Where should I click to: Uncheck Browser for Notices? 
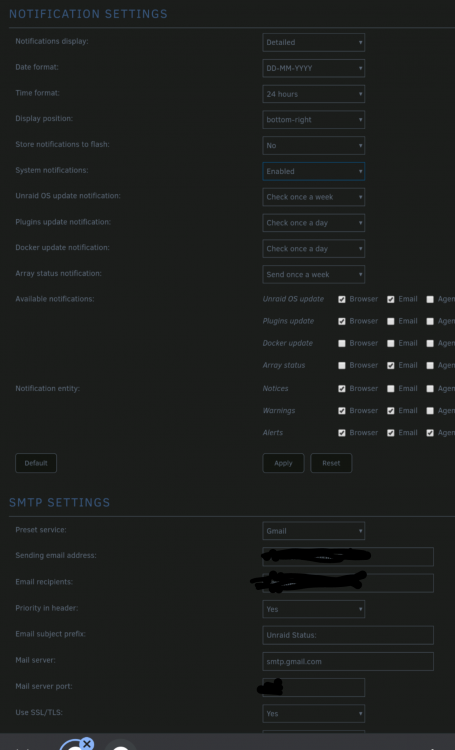pyautogui.click(x=342, y=389)
